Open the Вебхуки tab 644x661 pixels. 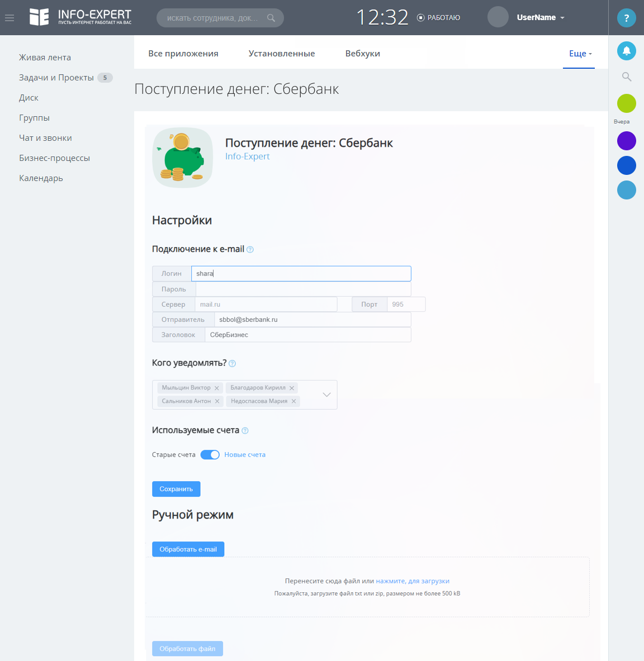(363, 54)
